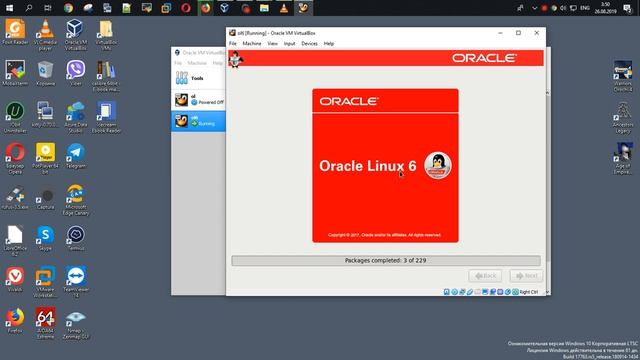640x360 pixels.
Task: Open Task View on the taskbar
Action: (48, 8)
